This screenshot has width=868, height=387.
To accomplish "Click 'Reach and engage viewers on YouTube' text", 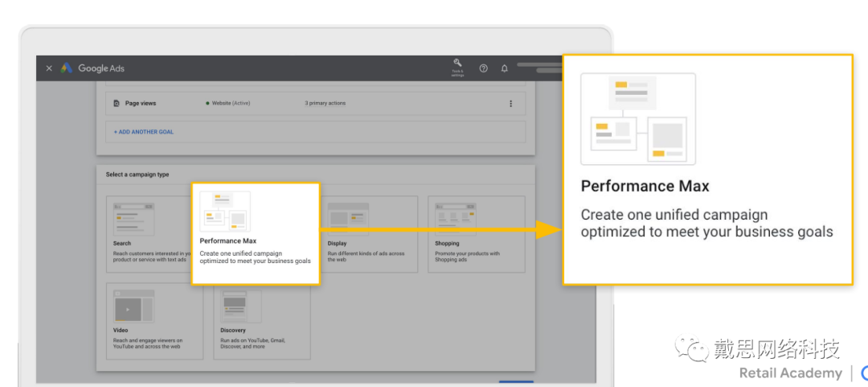I will coord(148,344).
